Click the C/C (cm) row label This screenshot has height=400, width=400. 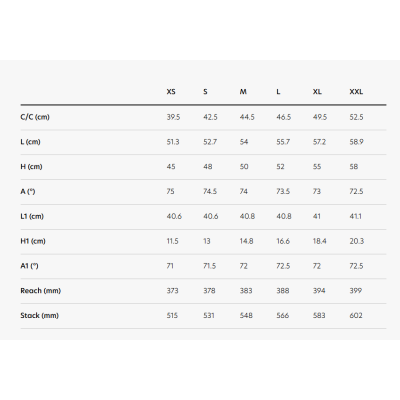(x=35, y=117)
